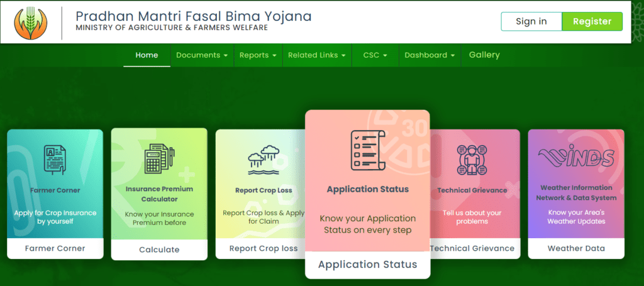Click the PMFBY wheat logo
The image size is (644, 286).
click(30, 23)
